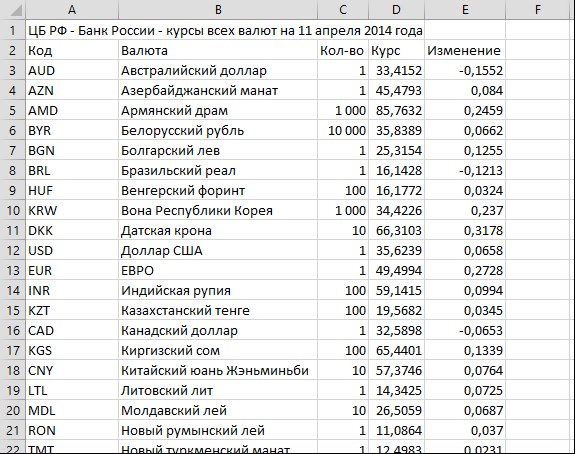Select cell 'Вона Республики Корея'
This screenshot has height=454, width=575.
click(x=218, y=210)
